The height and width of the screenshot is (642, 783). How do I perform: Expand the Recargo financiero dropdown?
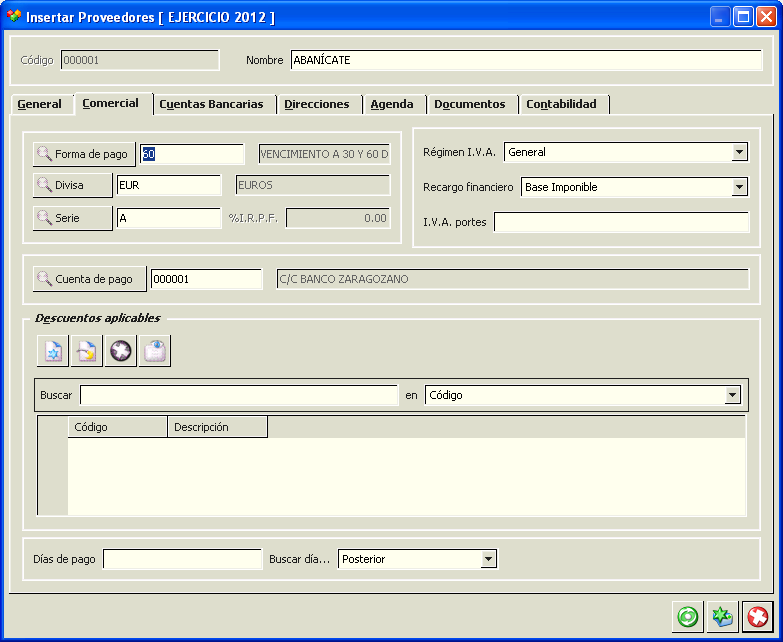[739, 187]
